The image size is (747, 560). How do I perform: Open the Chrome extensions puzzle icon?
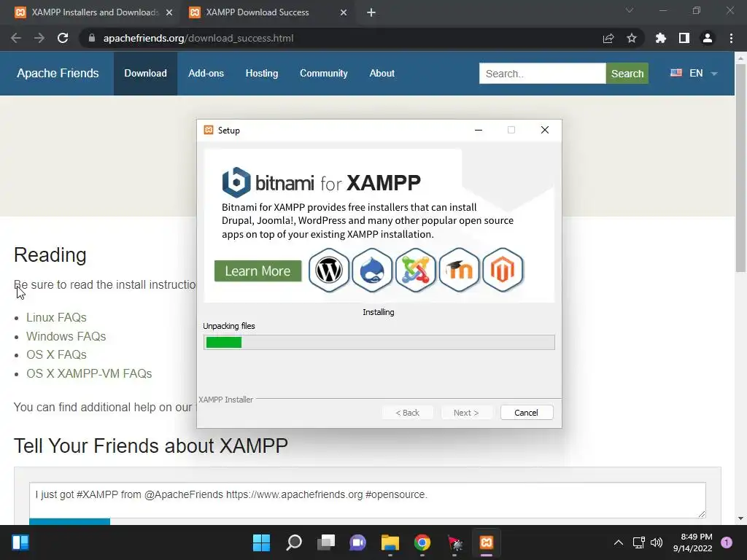click(660, 38)
